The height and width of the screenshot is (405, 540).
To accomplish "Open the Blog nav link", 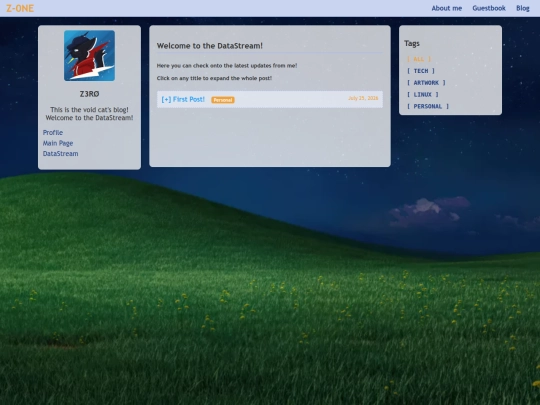I will click(522, 8).
